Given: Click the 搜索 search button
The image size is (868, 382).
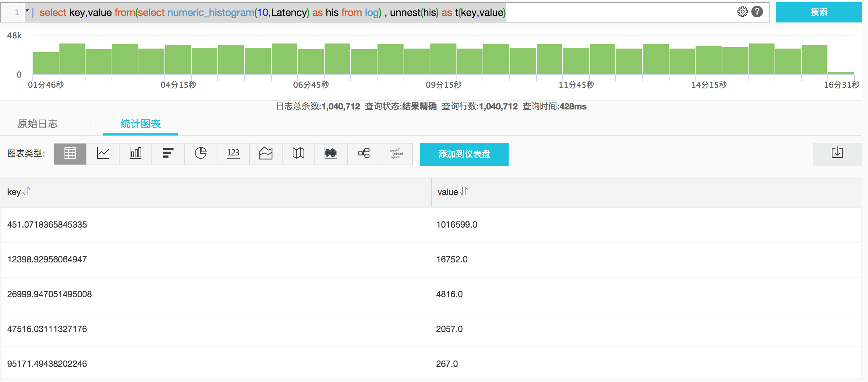Looking at the screenshot, I should coord(819,12).
